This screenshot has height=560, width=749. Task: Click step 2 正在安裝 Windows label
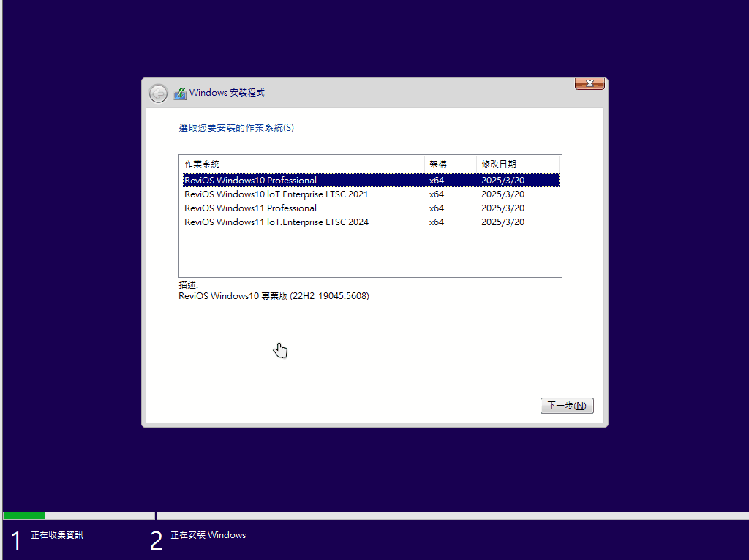tap(208, 535)
